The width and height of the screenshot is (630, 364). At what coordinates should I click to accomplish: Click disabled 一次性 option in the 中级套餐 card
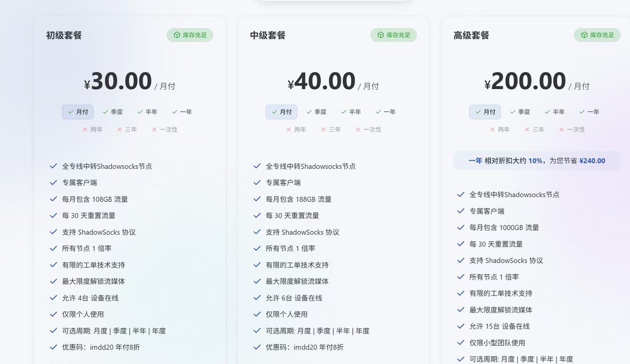[369, 129]
